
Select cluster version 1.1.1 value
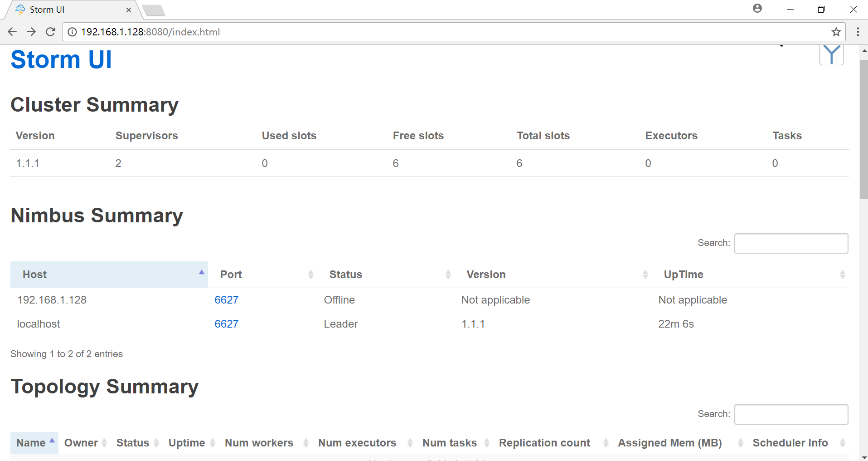point(28,163)
